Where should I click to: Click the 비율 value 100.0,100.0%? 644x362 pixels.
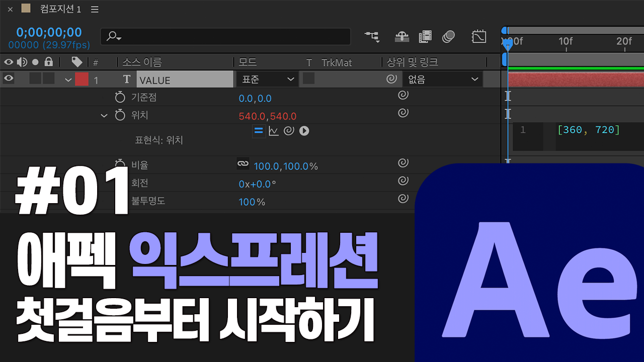[x=286, y=166]
